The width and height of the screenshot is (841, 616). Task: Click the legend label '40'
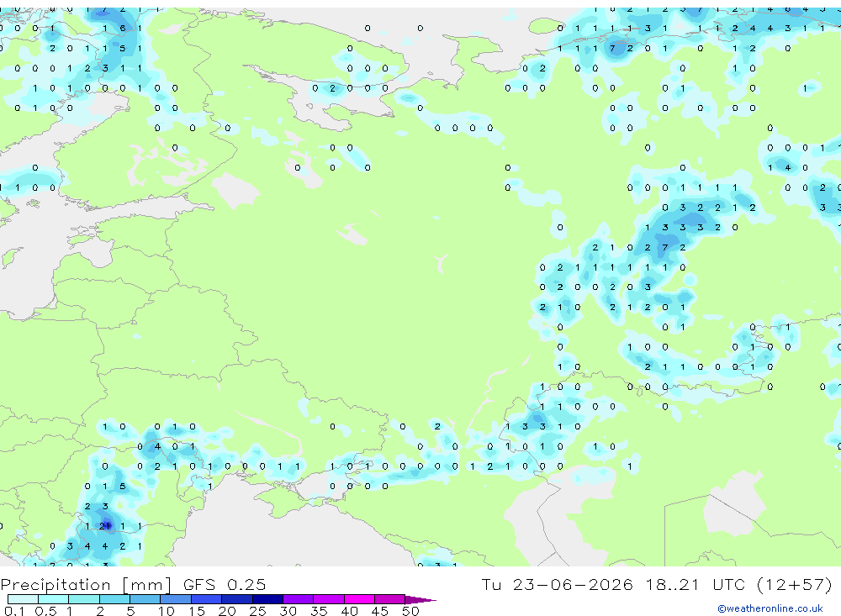[349, 611]
